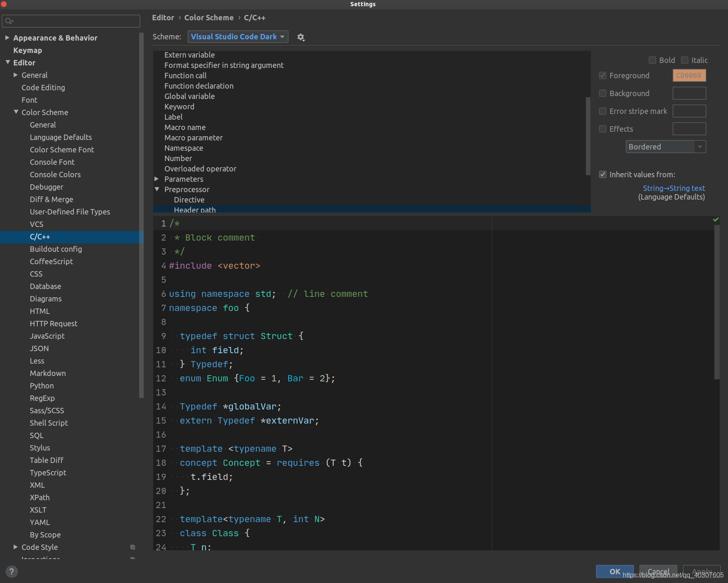Open the Visual Studio Code Dark scheme dropdown
Screen dimensions: 728x583
(238, 36)
